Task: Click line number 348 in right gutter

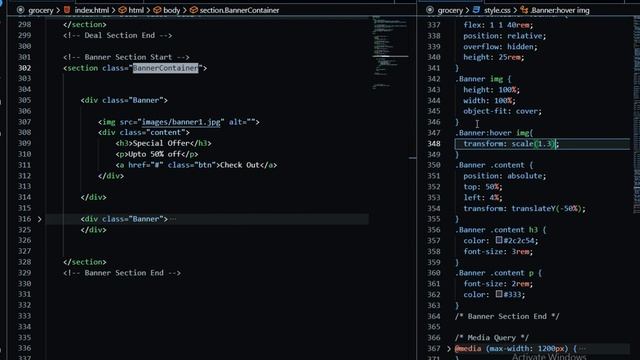Action: pos(434,144)
